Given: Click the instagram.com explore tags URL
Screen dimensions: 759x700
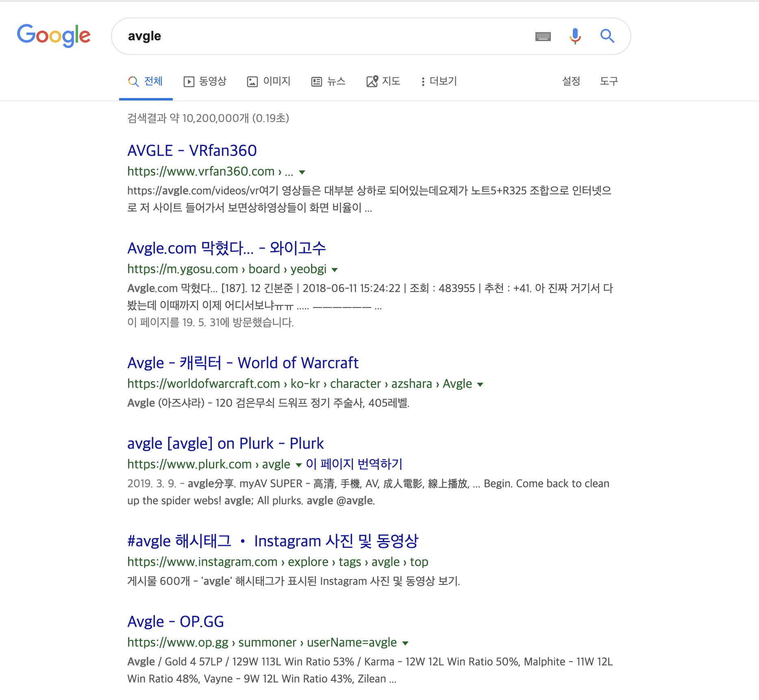Looking at the screenshot, I should pos(278,562).
